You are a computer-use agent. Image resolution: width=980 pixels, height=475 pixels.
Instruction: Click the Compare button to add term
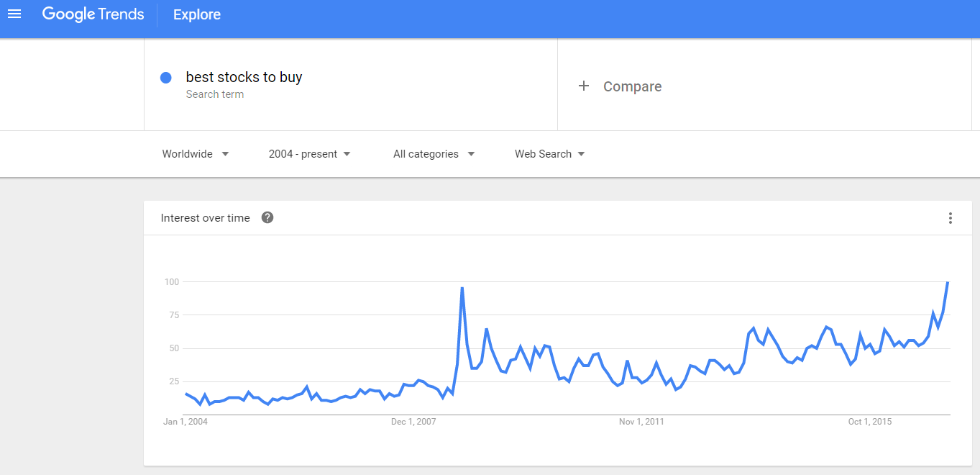[x=632, y=86]
